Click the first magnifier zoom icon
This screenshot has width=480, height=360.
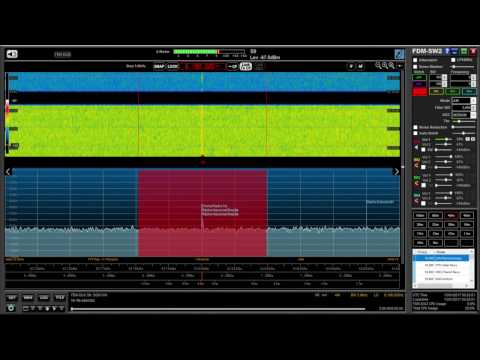pos(378,65)
